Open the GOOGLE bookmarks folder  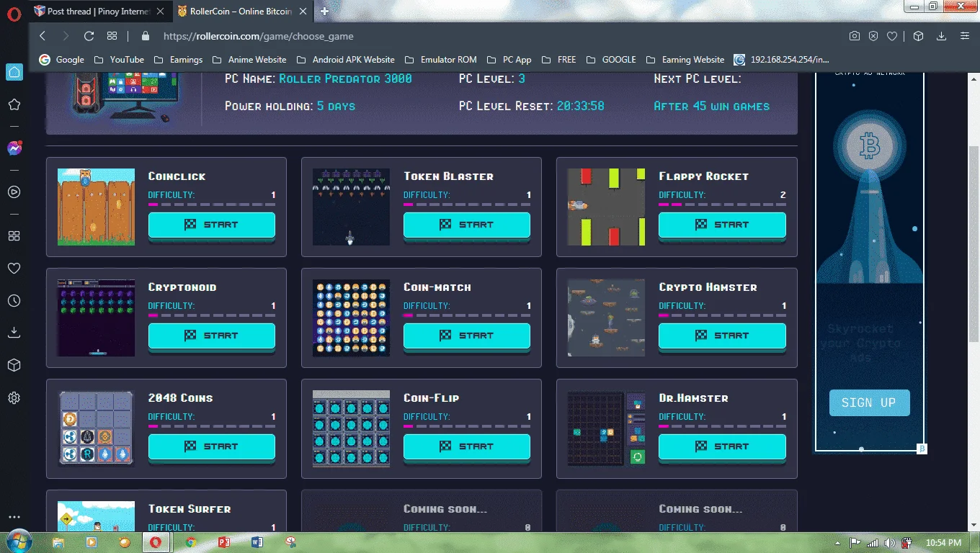tap(611, 60)
